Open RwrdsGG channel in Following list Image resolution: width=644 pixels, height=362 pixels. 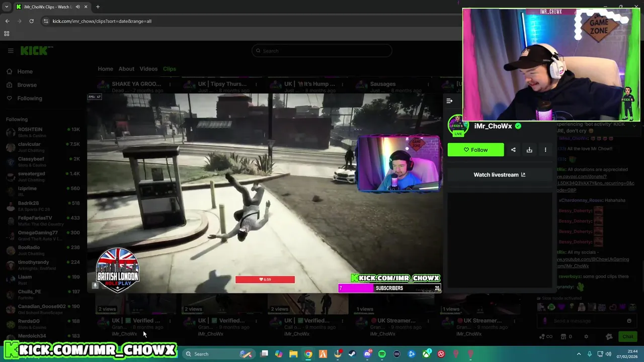point(43,324)
